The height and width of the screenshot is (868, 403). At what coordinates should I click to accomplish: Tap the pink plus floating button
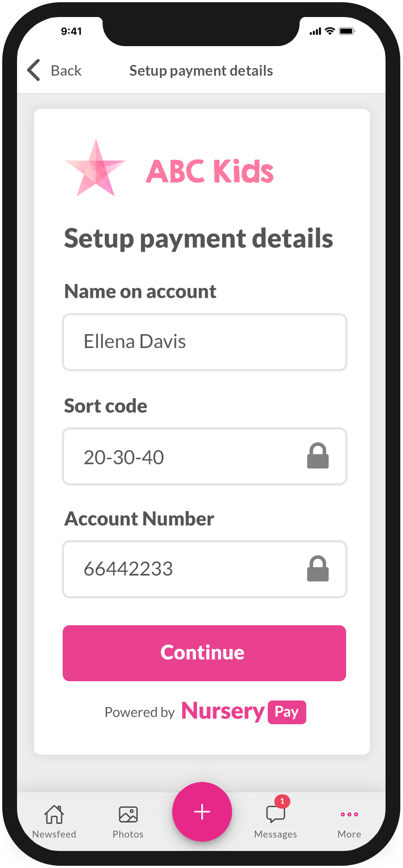click(202, 812)
